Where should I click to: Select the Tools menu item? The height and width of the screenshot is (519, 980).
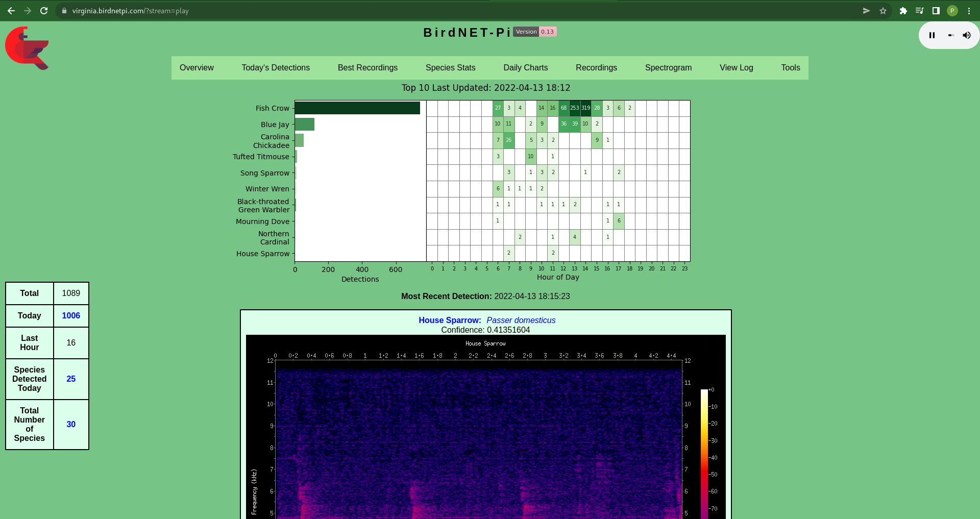(790, 67)
